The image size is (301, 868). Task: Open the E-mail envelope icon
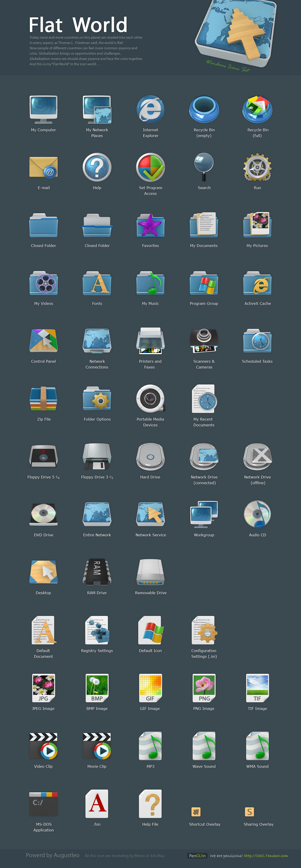pyautogui.click(x=44, y=168)
